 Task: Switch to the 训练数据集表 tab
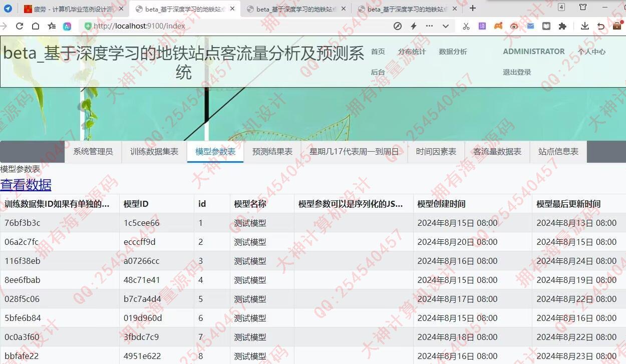click(154, 152)
